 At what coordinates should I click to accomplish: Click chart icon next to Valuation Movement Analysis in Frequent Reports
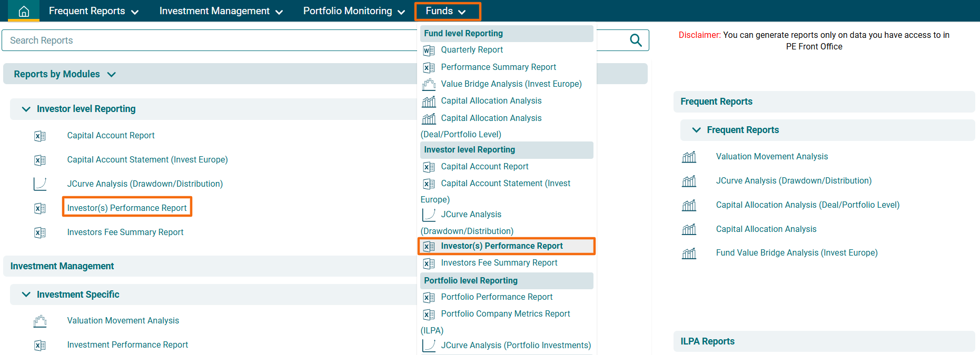pyautogui.click(x=689, y=157)
